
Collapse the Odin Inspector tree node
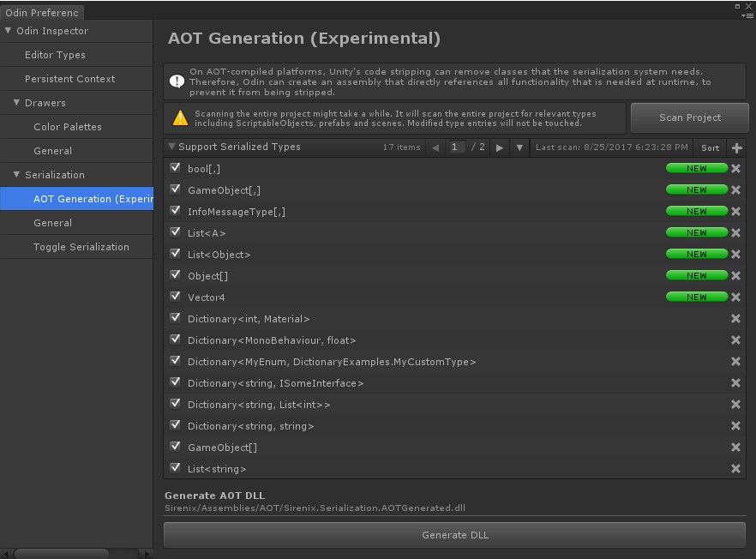click(x=8, y=30)
